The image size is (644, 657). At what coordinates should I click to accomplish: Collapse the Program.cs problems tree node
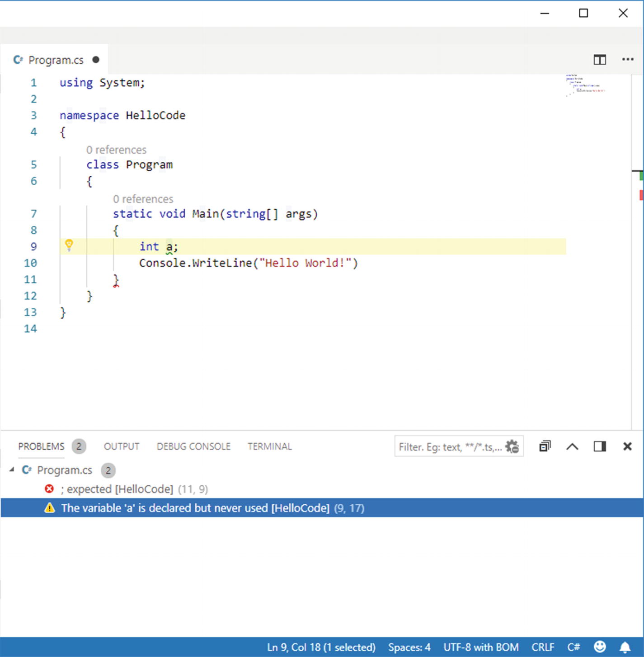click(x=12, y=470)
